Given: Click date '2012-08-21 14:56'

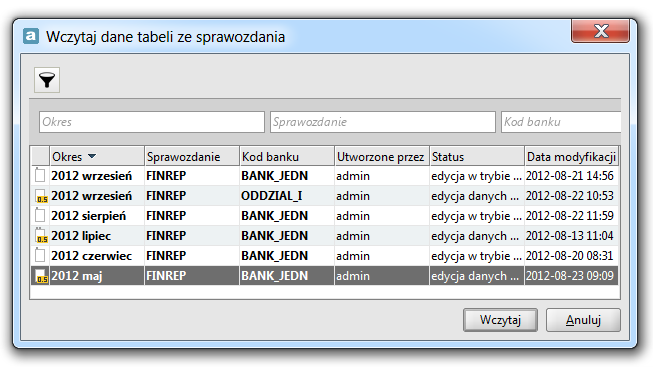Looking at the screenshot, I should (570, 176).
